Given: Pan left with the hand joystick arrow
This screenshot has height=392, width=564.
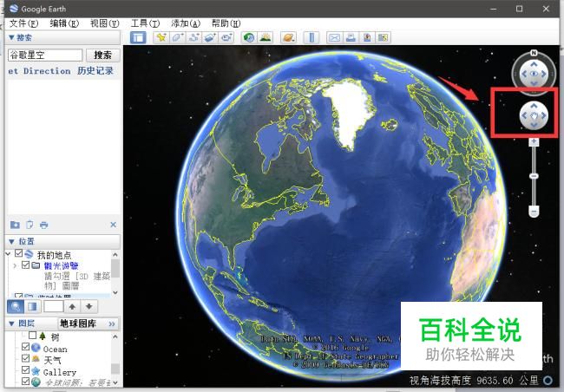Looking at the screenshot, I should coord(524,115).
